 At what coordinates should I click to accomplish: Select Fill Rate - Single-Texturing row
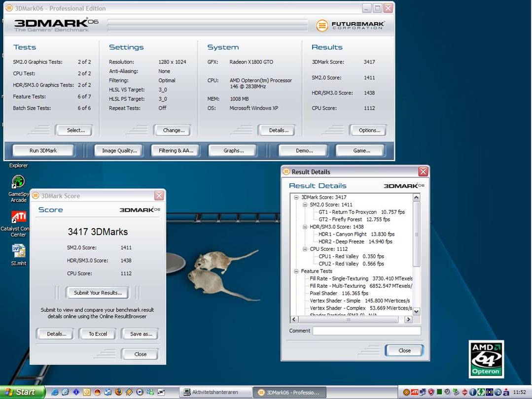coord(361,279)
